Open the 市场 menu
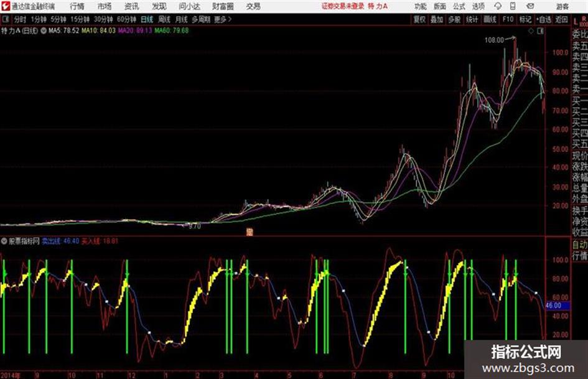The width and height of the screenshot is (588, 379). pyautogui.click(x=105, y=6)
